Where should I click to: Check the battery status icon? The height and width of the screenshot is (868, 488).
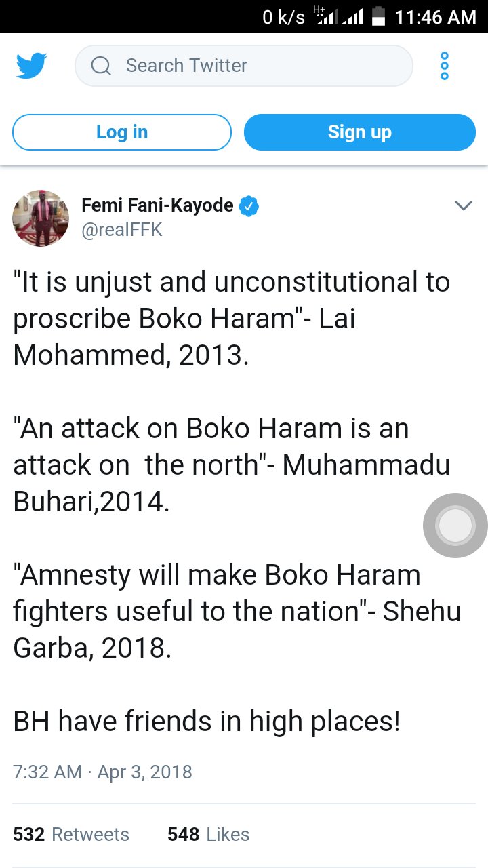point(379,16)
